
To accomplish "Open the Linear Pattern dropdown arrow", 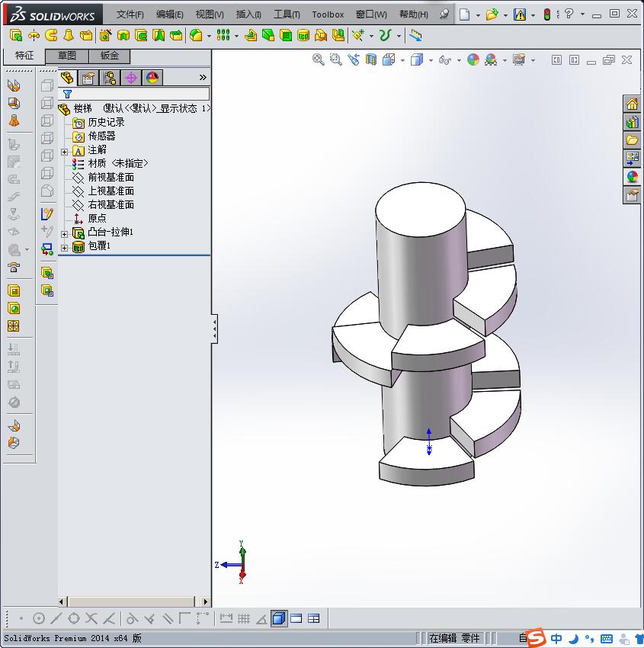I will pos(236,37).
